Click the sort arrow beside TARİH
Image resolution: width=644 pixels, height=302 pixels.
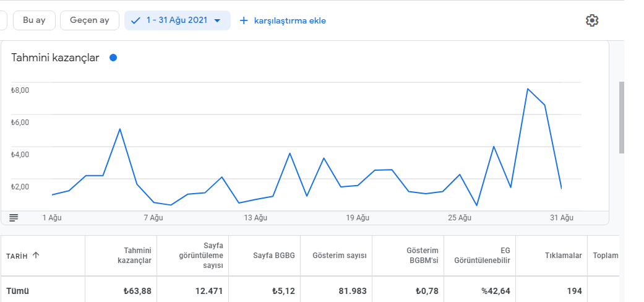(x=36, y=255)
